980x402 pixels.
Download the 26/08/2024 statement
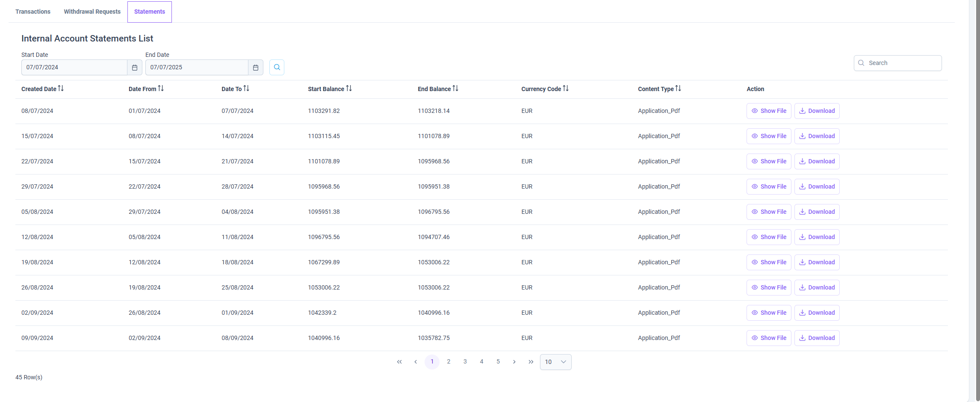tap(817, 287)
